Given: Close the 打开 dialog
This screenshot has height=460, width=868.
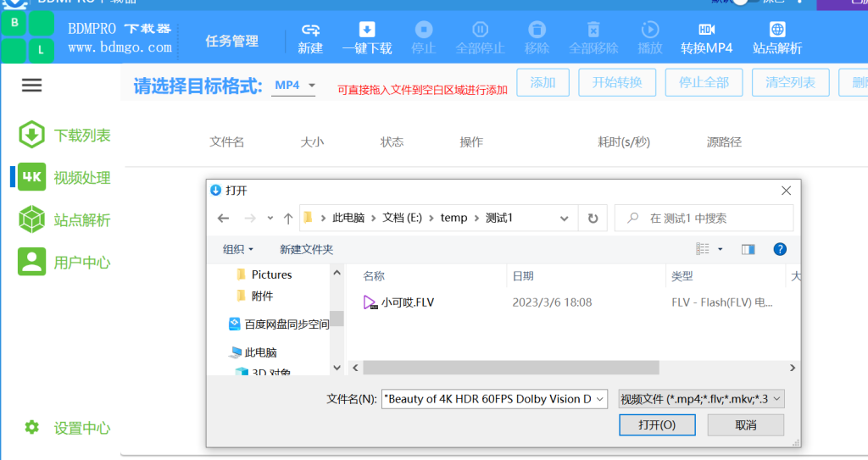Looking at the screenshot, I should (786, 191).
